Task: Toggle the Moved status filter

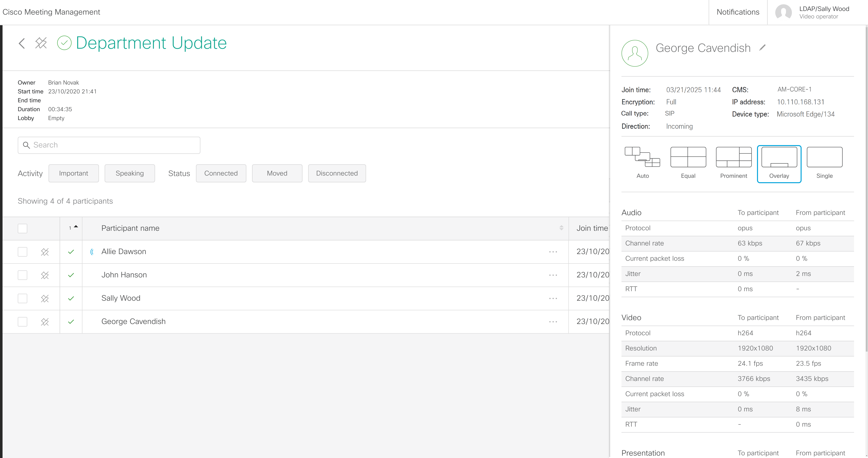Action: [277, 173]
